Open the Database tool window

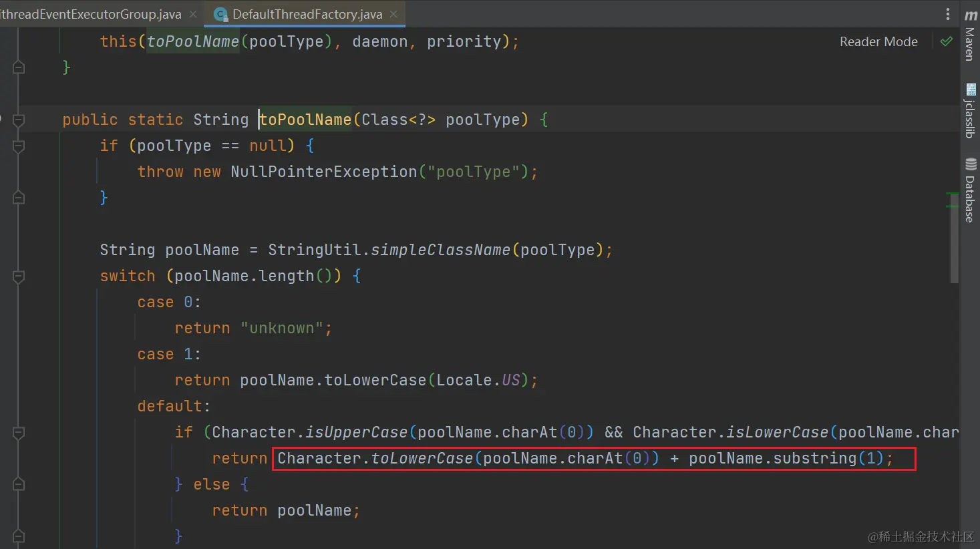tap(970, 190)
